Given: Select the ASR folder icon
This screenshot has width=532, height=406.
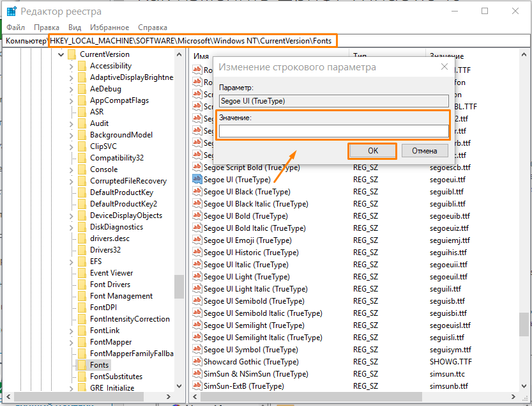Looking at the screenshot, I should click(82, 112).
